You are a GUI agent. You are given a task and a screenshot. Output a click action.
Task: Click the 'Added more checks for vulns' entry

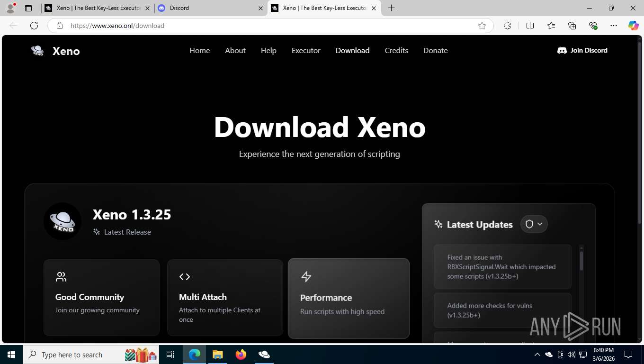502,310
